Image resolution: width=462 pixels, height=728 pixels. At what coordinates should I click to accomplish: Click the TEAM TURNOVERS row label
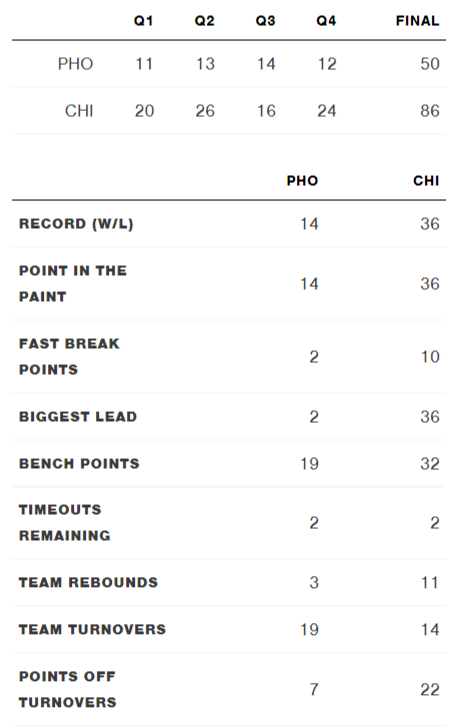[x=92, y=630]
